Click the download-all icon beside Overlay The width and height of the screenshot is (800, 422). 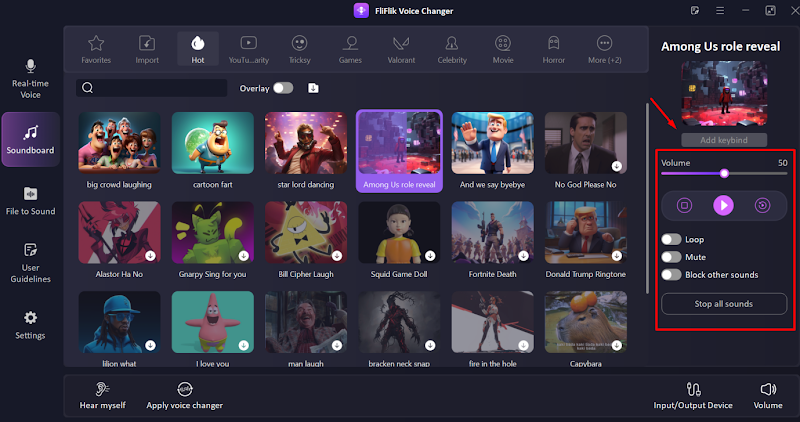click(x=313, y=88)
